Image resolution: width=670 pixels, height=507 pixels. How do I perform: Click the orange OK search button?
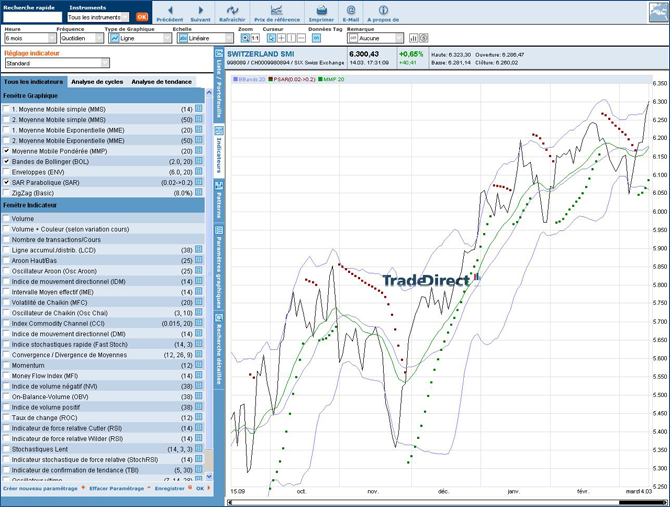tap(142, 17)
